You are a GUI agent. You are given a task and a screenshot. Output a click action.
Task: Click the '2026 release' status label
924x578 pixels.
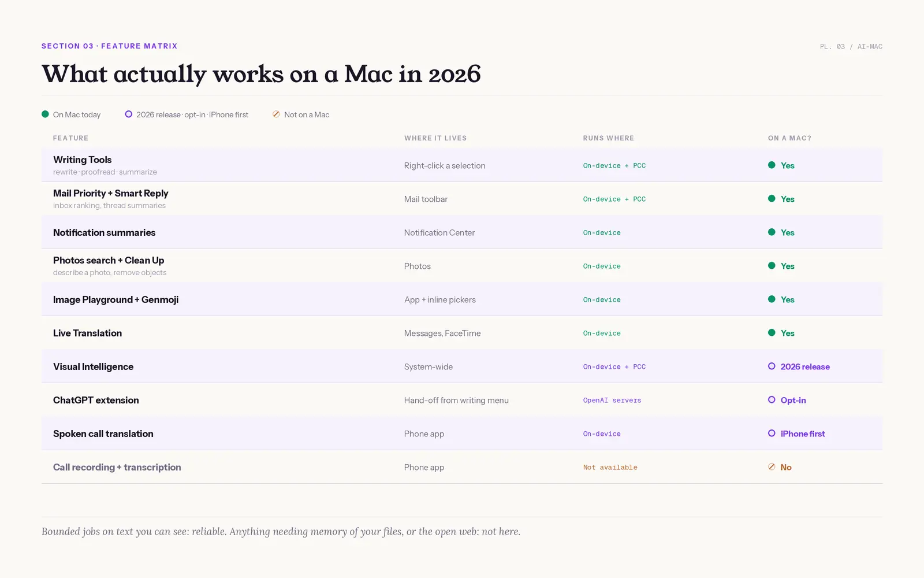(805, 366)
